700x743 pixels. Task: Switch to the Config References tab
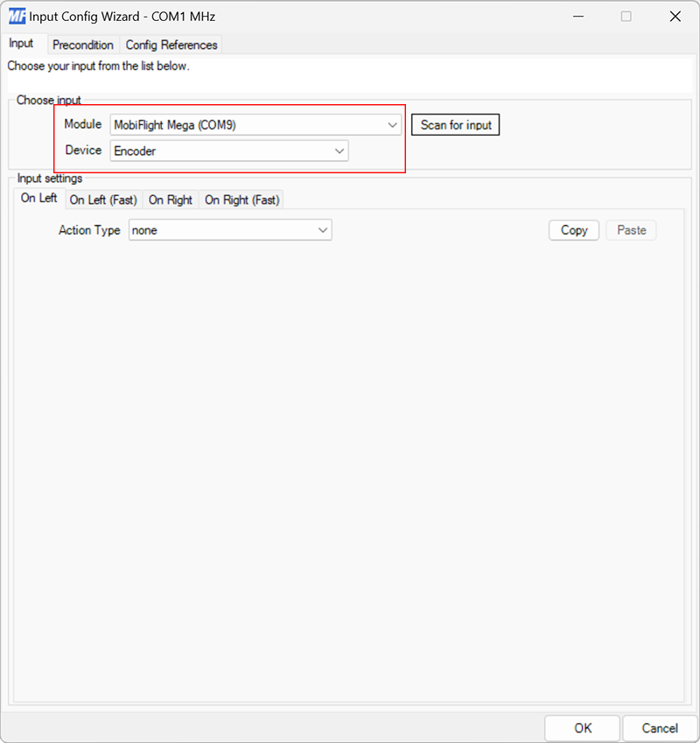point(171,45)
